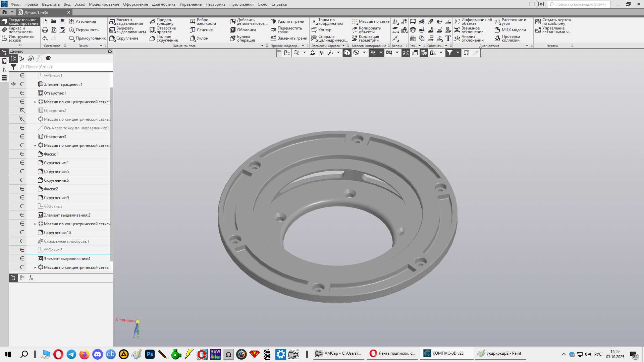Screen dimensions: 644x362
Task: Open tree panel settings gear
Action: coord(110,51)
